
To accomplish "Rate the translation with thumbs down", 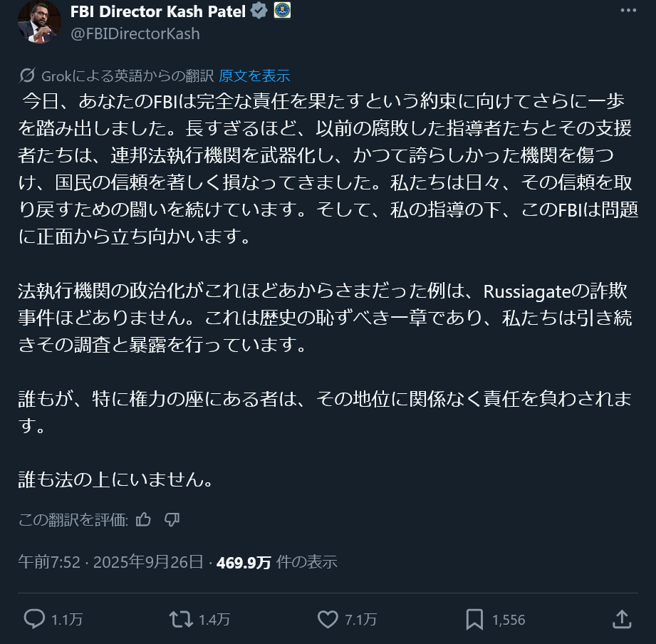I will (x=172, y=520).
